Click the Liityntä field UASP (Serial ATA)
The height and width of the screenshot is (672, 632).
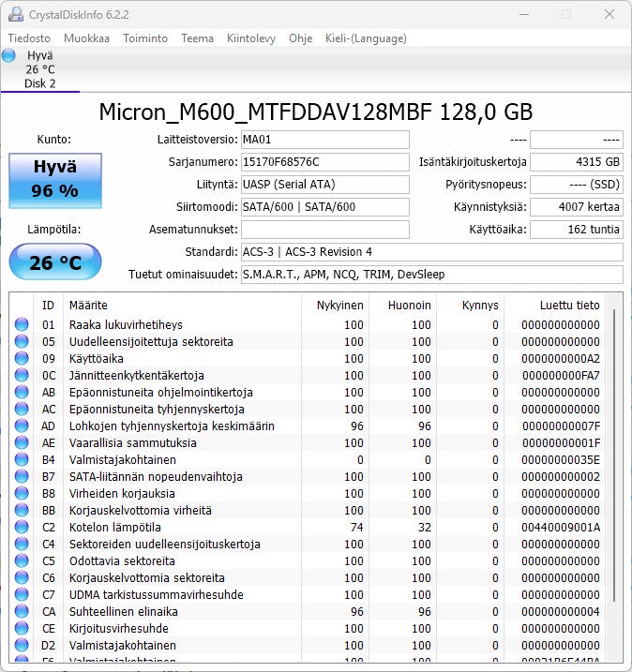325,185
